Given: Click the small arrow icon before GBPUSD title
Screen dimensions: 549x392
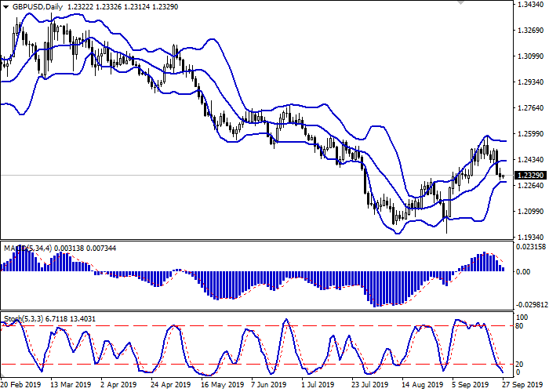Looking at the screenshot, I should [5, 7].
